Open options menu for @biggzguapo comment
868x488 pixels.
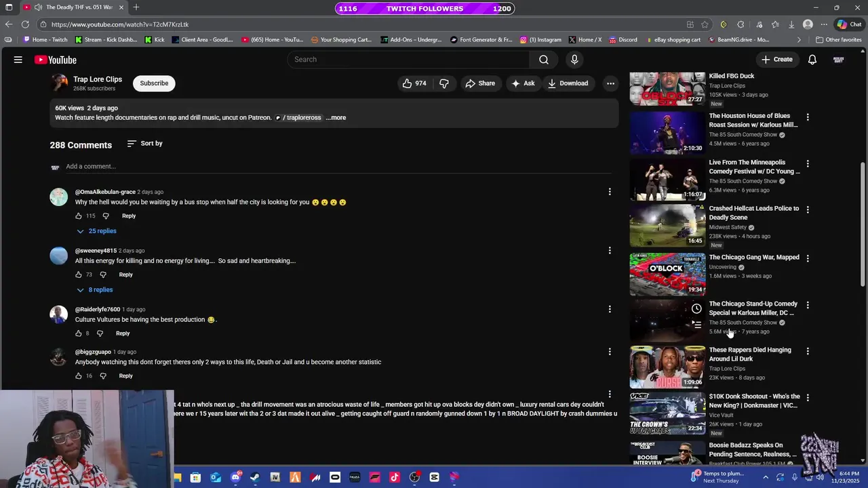pos(610,352)
